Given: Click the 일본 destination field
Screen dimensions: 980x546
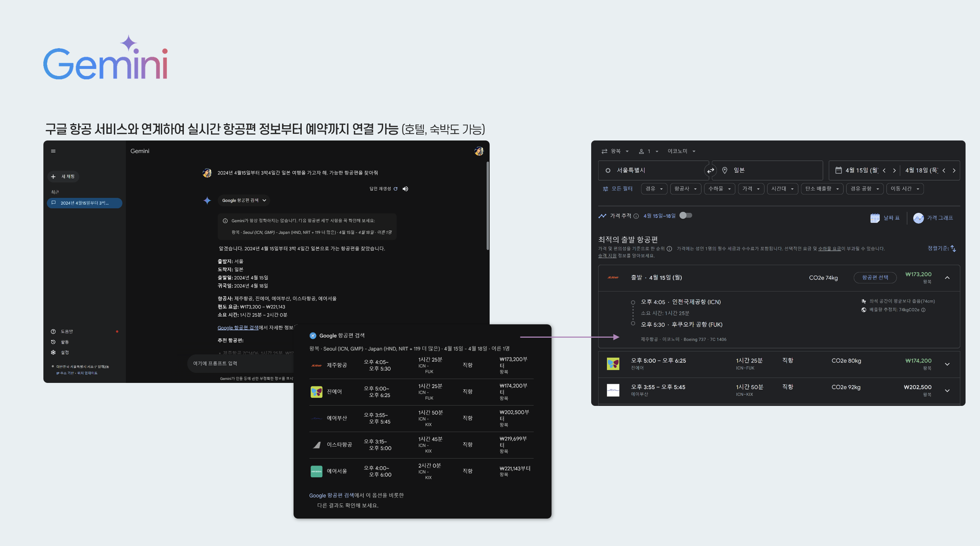Looking at the screenshot, I should [767, 171].
